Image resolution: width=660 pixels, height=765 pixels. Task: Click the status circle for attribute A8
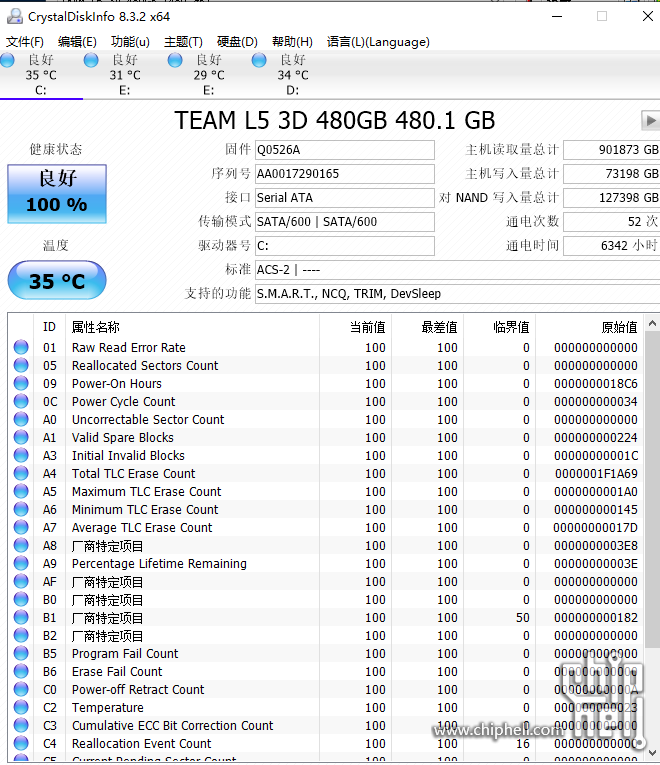[x=21, y=545]
